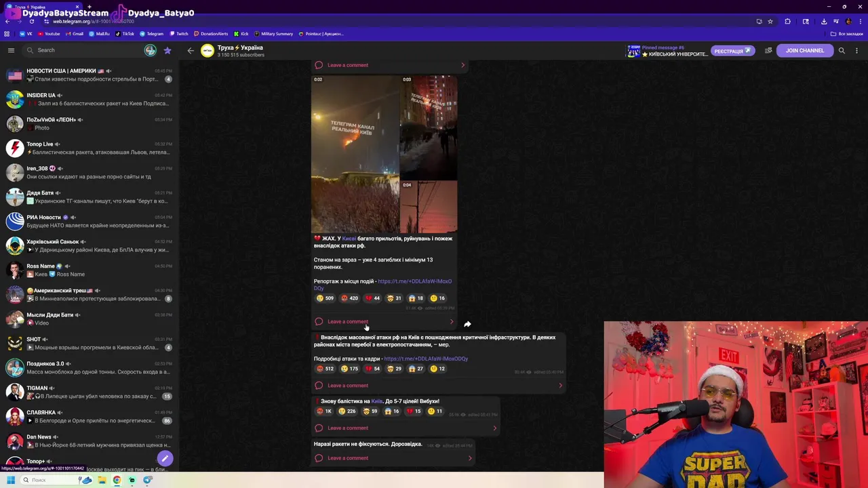This screenshot has height=488, width=868.
Task: Click the stories avatar next to search
Action: tap(151, 50)
